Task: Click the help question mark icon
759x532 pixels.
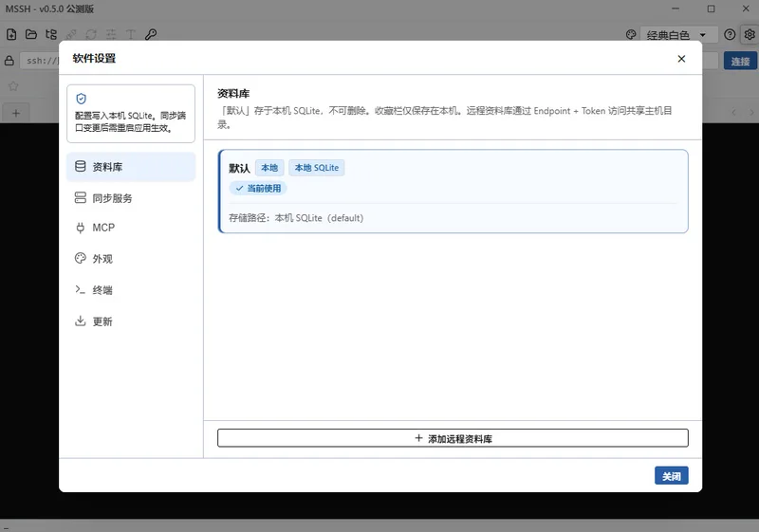Action: pos(730,34)
